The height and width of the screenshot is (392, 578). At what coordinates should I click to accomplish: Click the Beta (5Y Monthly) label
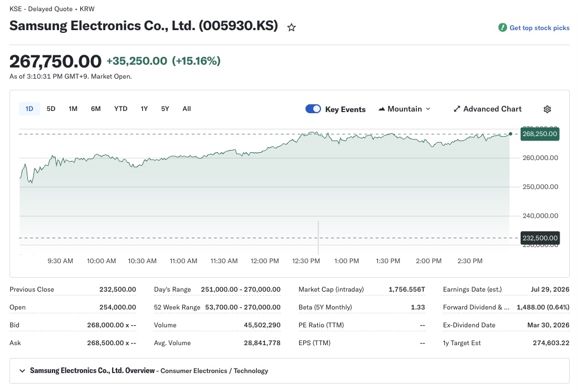click(x=325, y=307)
